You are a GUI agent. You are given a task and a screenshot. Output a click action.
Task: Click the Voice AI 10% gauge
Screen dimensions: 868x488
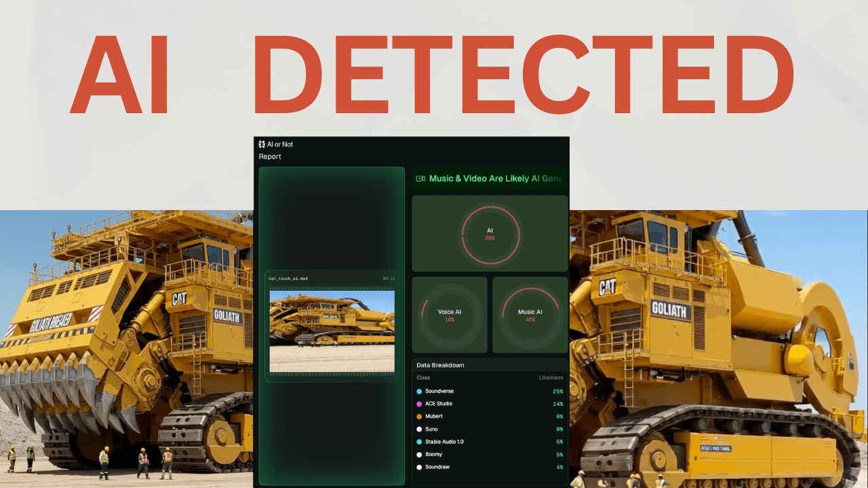(449, 314)
